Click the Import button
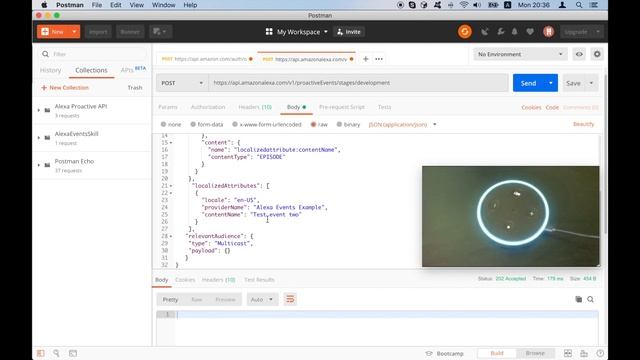The image size is (640, 360). click(x=98, y=32)
